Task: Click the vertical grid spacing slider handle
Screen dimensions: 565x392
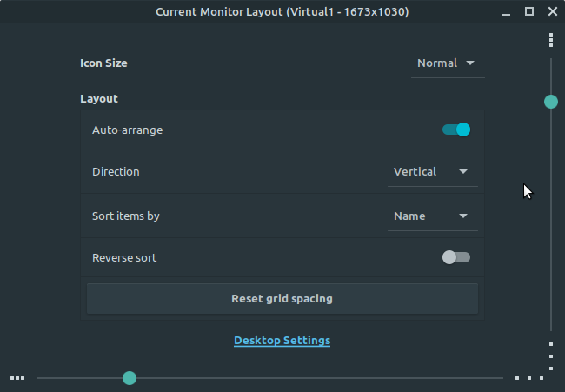Action: click(x=551, y=102)
